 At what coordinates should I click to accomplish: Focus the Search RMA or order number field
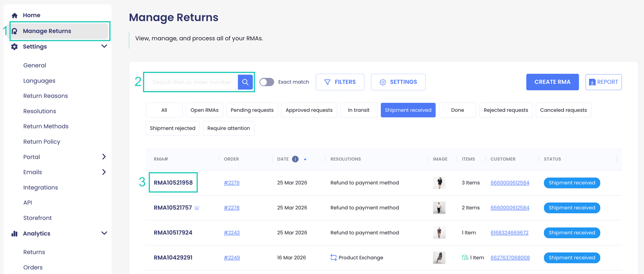click(192, 82)
